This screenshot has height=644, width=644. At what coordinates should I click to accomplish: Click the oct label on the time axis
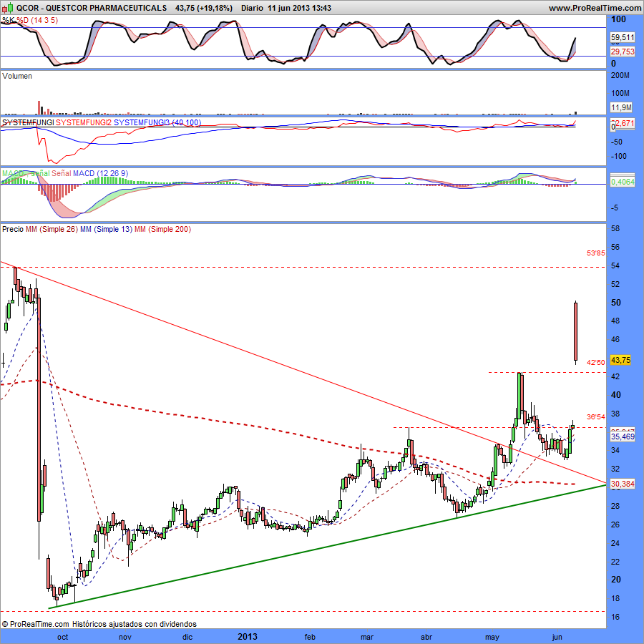(62, 637)
